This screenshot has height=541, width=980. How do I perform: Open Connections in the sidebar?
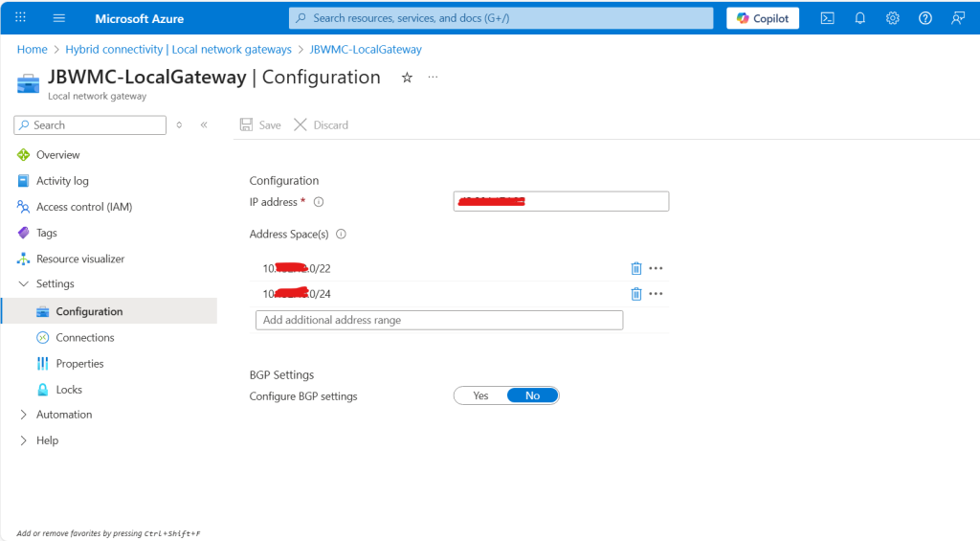pyautogui.click(x=84, y=337)
